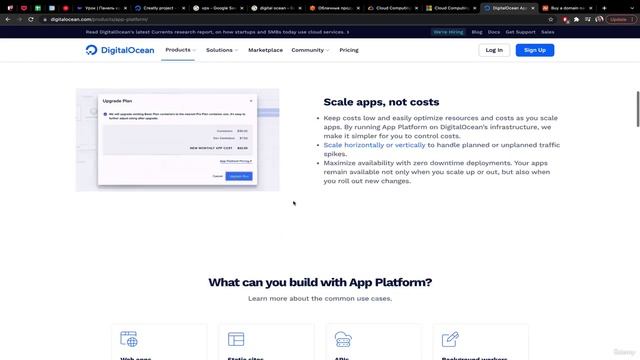Open the We're Hiring link
Screen dimensions: 640x360
448,32
